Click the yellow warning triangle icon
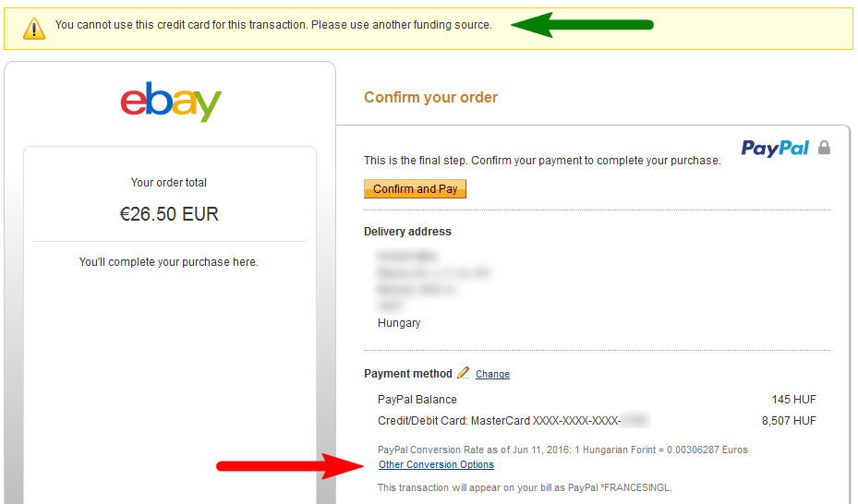This screenshot has width=858, height=504. tap(33, 28)
